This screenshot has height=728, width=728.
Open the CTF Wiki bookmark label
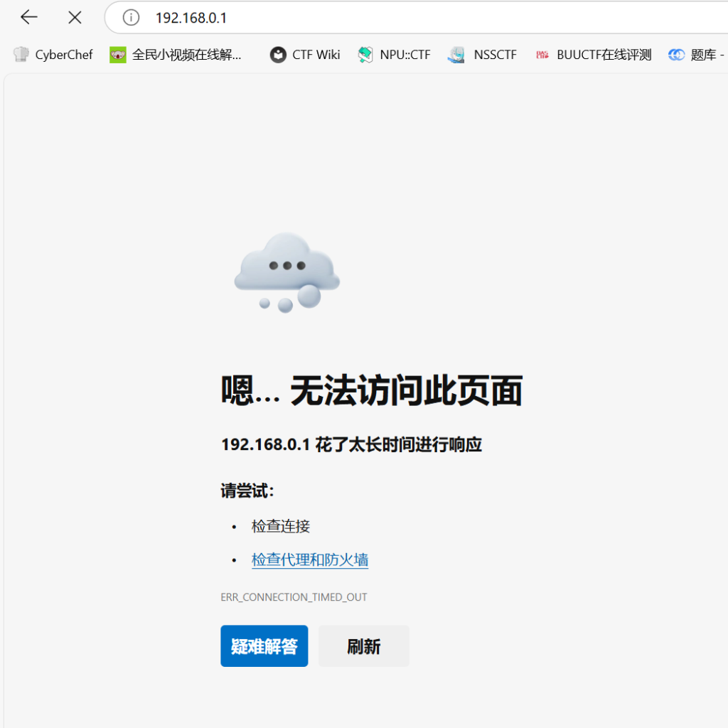point(316,55)
